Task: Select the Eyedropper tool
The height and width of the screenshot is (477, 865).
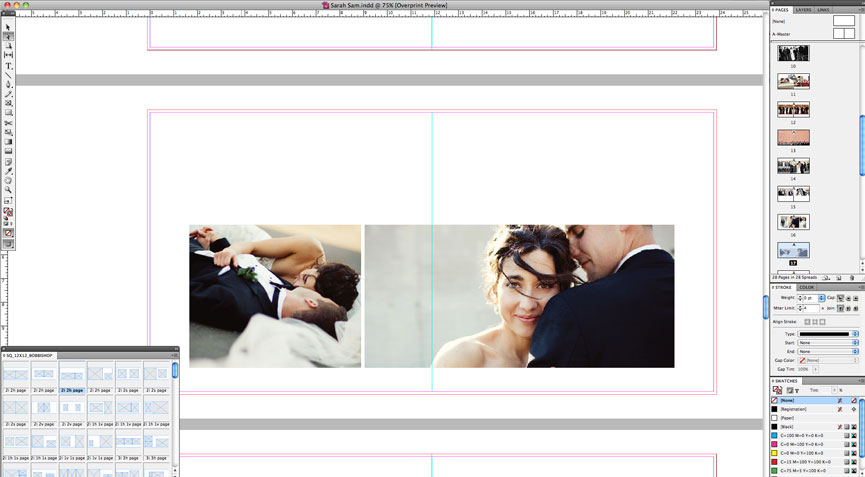Action: coord(8,170)
